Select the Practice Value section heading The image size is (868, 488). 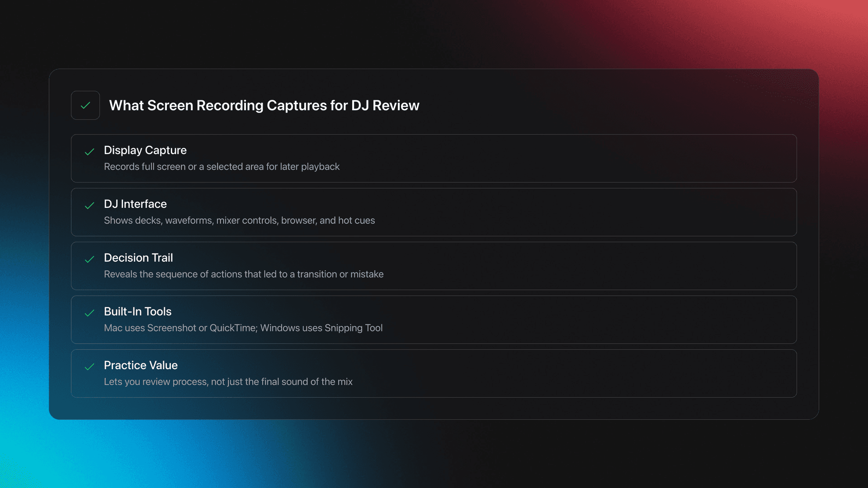pyautogui.click(x=141, y=365)
